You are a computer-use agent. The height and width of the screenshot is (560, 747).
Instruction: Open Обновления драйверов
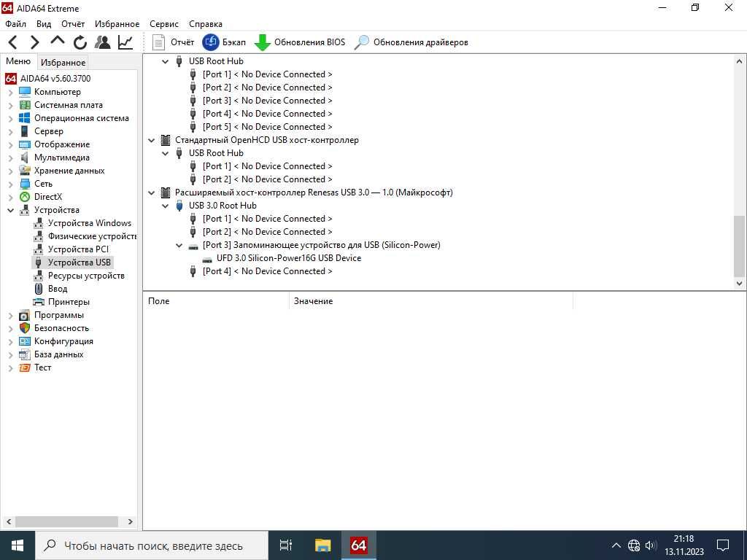(411, 42)
